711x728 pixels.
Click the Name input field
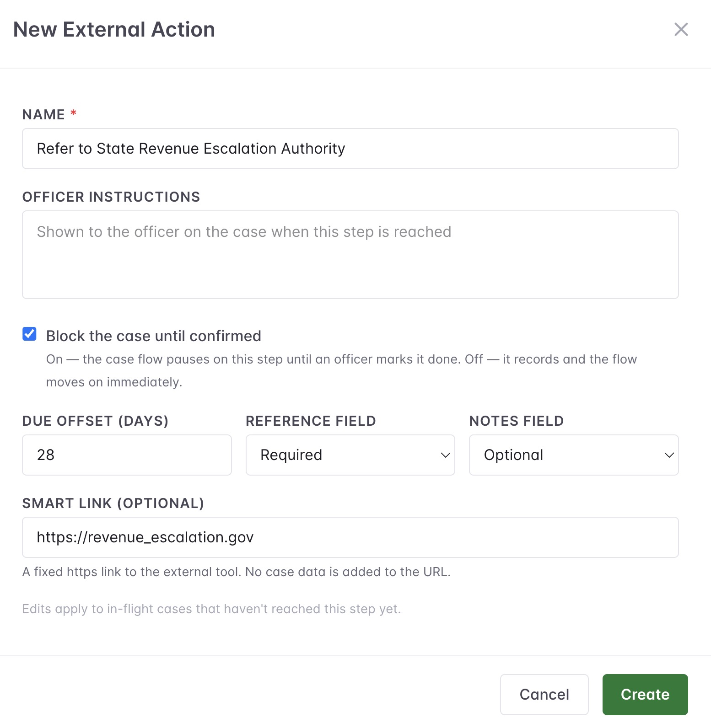pos(350,149)
